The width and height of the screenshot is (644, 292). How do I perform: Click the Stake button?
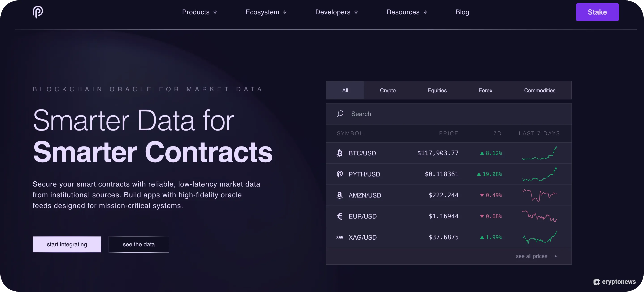point(597,12)
